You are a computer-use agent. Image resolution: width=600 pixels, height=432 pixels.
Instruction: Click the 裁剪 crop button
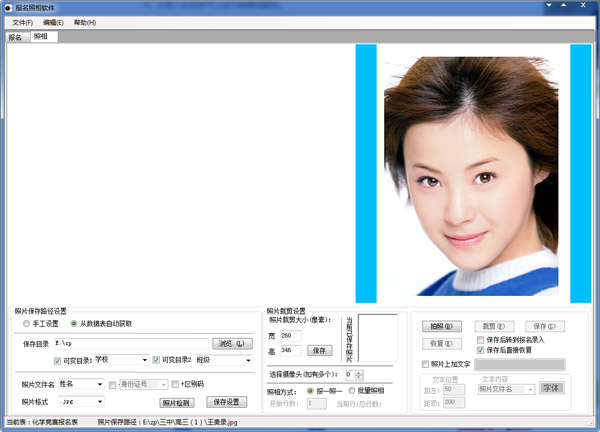tap(491, 326)
